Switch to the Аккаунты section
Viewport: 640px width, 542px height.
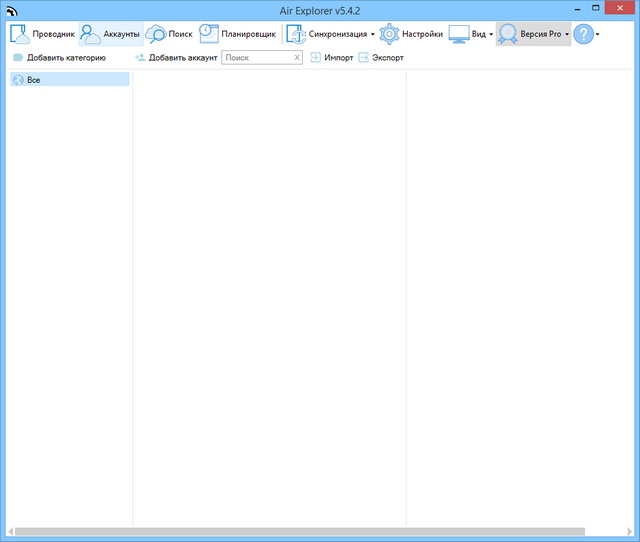tap(111, 34)
